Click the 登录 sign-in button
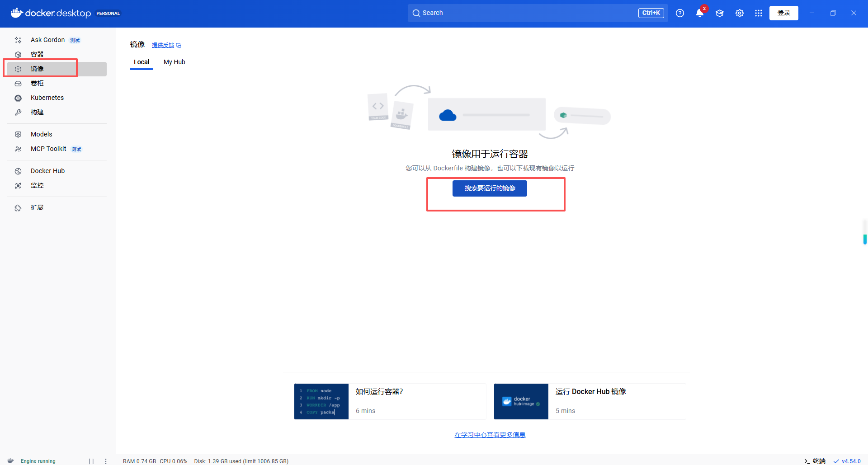Viewport: 868px width, 465px height. click(784, 13)
